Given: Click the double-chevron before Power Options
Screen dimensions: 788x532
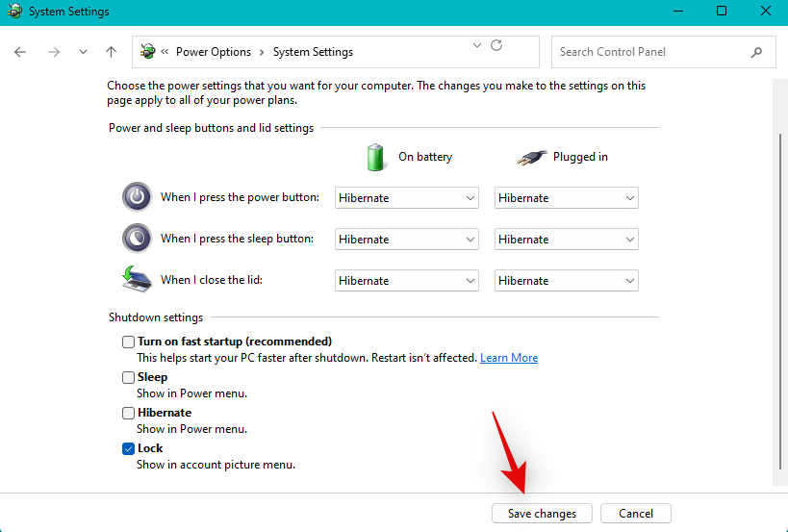Looking at the screenshot, I should pos(165,52).
